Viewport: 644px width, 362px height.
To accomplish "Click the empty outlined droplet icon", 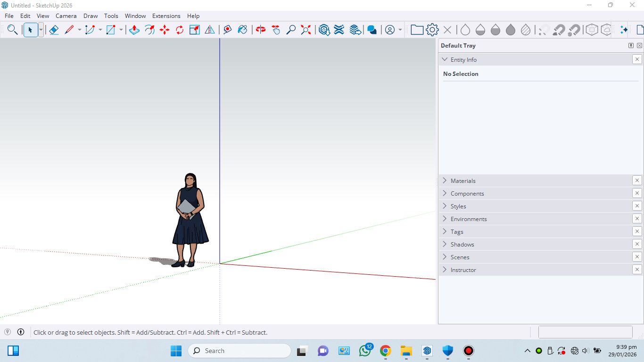I will 465,30.
